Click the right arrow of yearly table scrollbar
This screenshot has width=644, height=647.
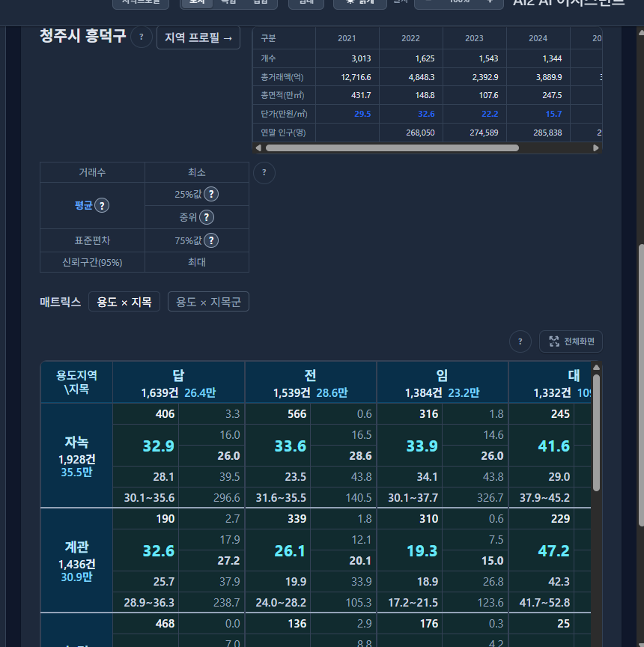pos(596,148)
